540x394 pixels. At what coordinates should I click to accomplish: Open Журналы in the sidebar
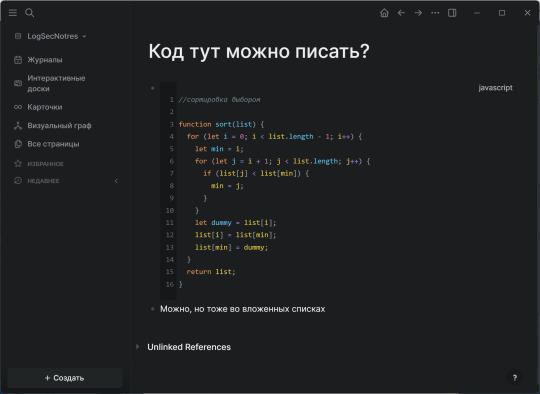click(45, 60)
